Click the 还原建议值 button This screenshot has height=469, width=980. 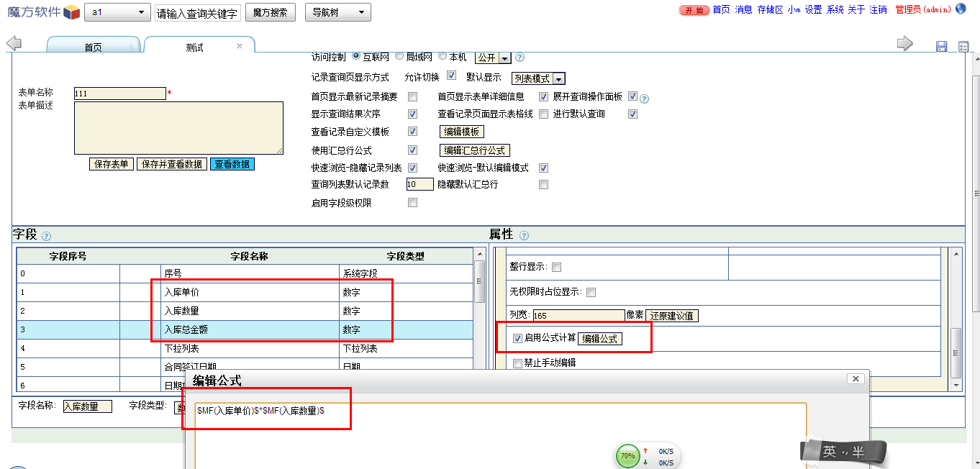point(672,316)
